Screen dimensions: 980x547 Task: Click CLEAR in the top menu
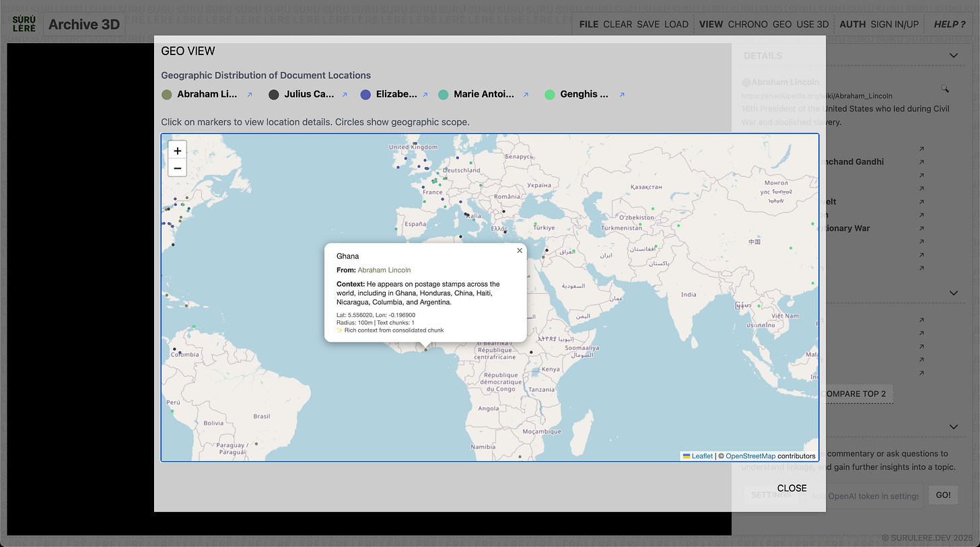point(617,24)
